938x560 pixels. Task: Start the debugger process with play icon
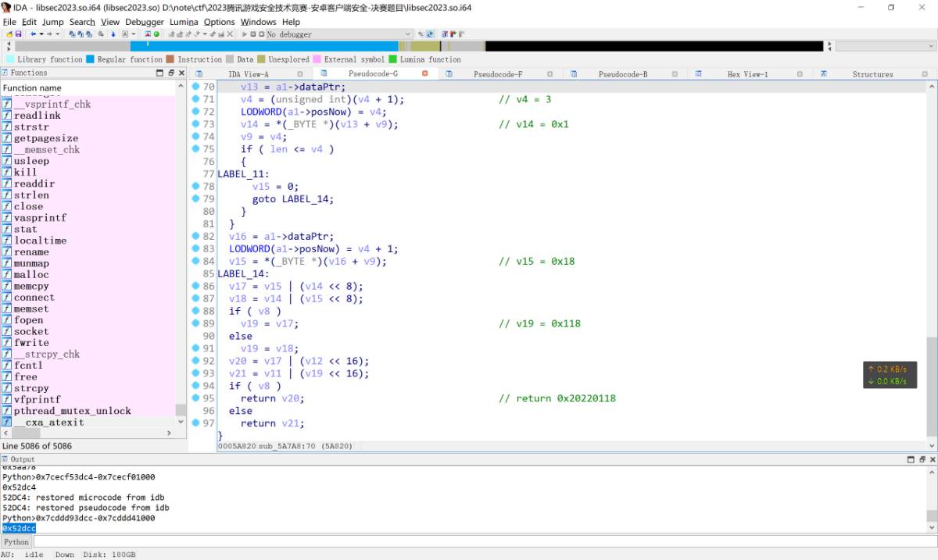245,34
